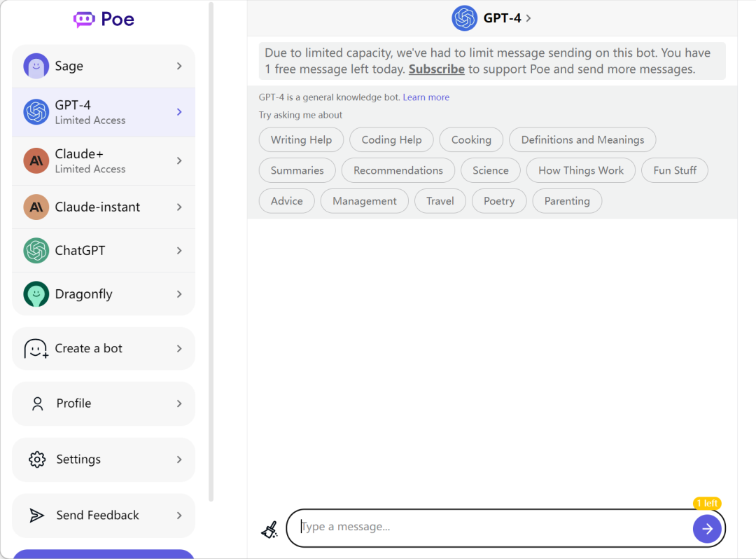Viewport: 756px width, 559px height.
Task: Open the Claude-instant row chevron
Action: coord(179,207)
